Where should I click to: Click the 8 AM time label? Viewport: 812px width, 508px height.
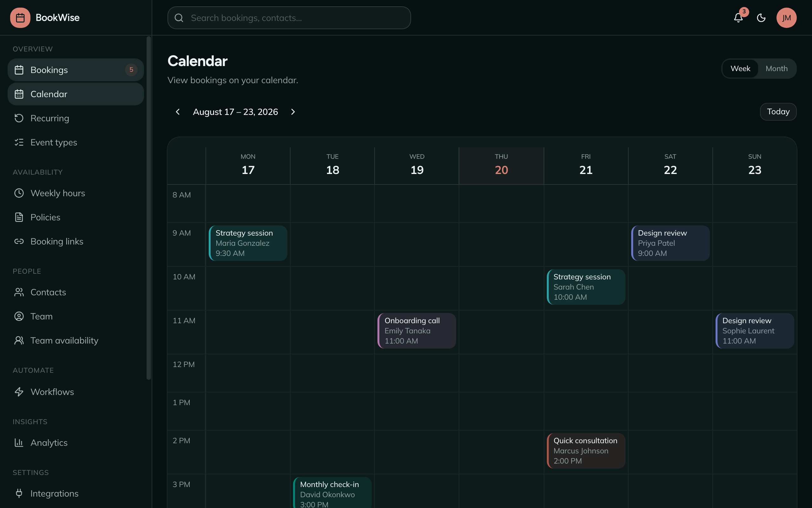click(x=181, y=195)
